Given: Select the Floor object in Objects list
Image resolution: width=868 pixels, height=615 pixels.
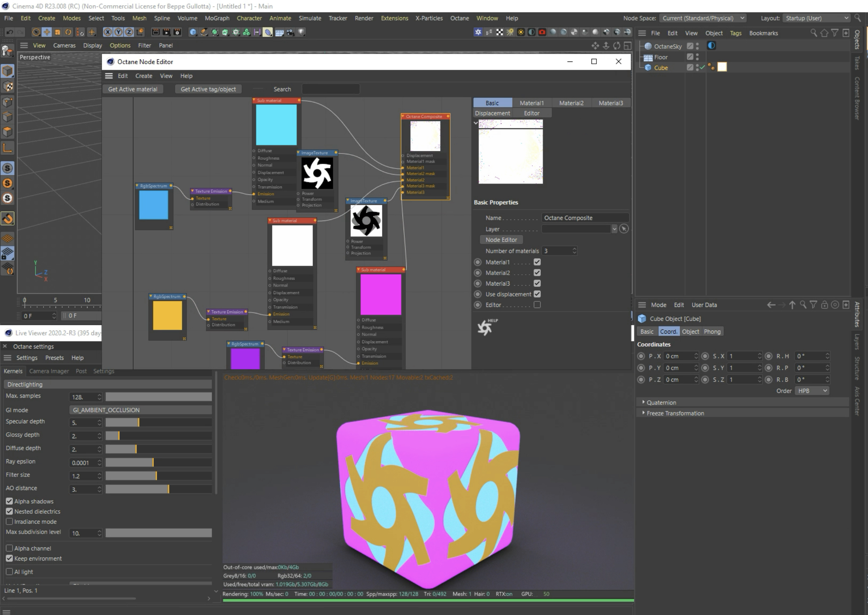Looking at the screenshot, I should click(x=661, y=57).
